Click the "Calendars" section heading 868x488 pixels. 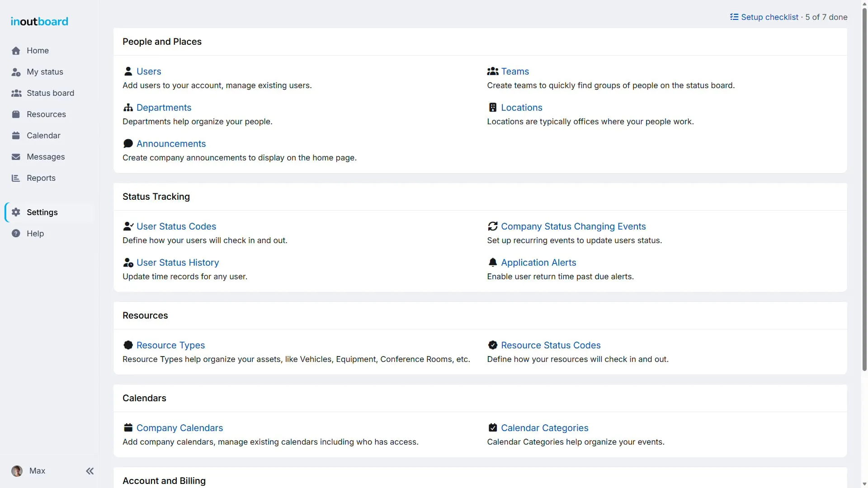[144, 398]
